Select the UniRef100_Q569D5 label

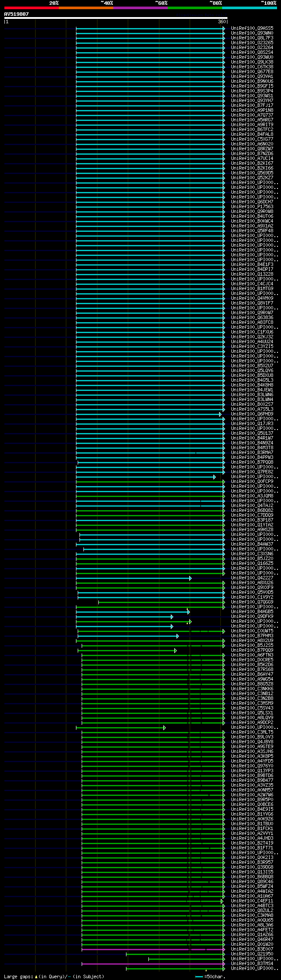click(x=252, y=173)
